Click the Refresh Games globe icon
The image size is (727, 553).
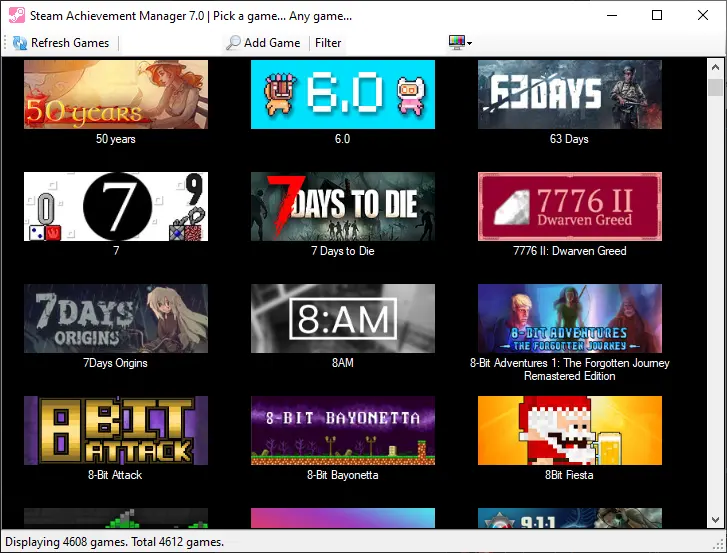tap(19, 43)
